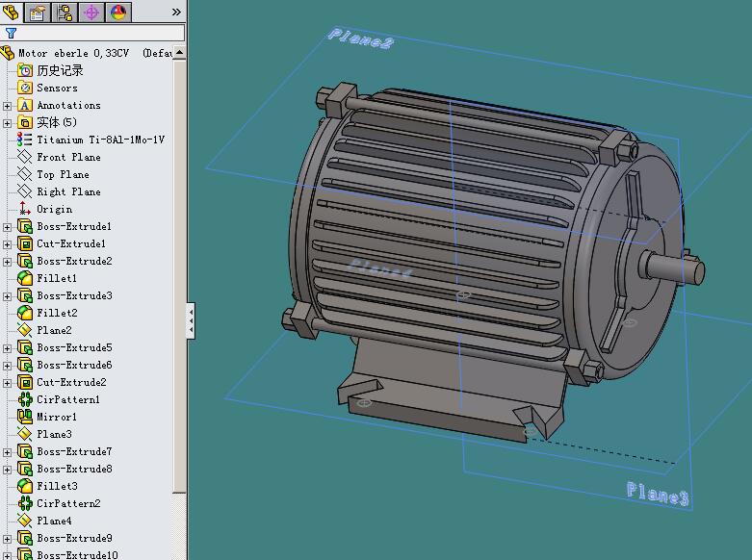752x560 pixels.
Task: Click the double-arrow to show more tabs
Action: pos(176,12)
